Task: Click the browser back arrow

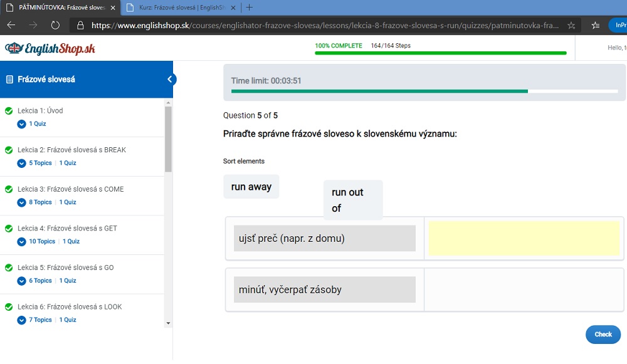Action: point(11,26)
